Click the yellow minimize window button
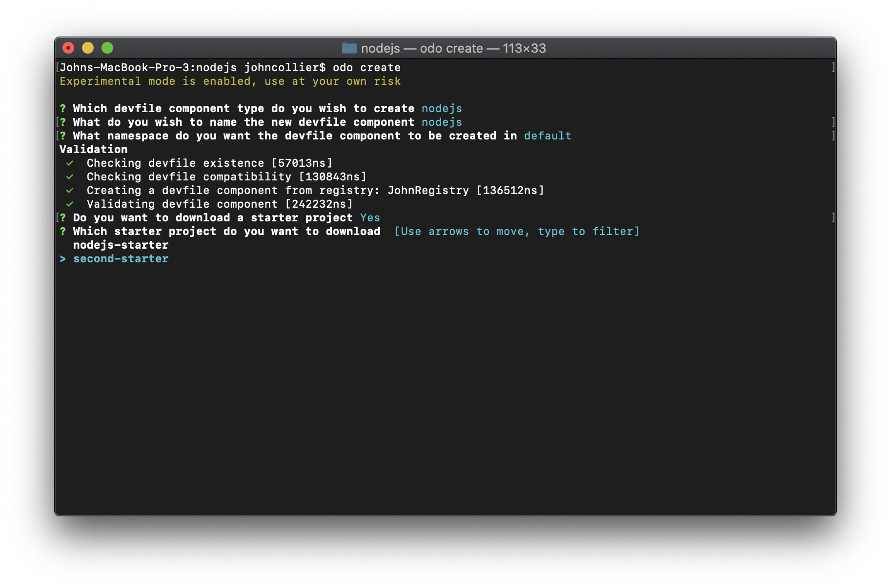The image size is (891, 588). (x=88, y=48)
